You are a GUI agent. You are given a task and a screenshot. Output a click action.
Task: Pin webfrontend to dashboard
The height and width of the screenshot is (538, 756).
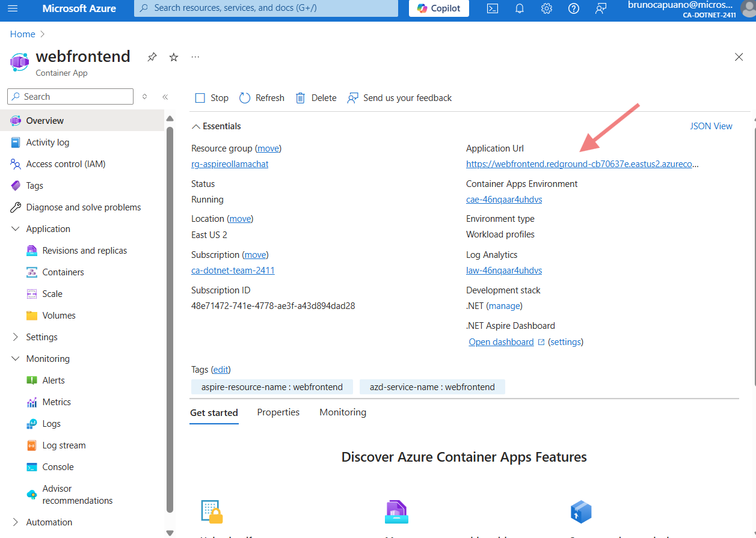pos(152,57)
